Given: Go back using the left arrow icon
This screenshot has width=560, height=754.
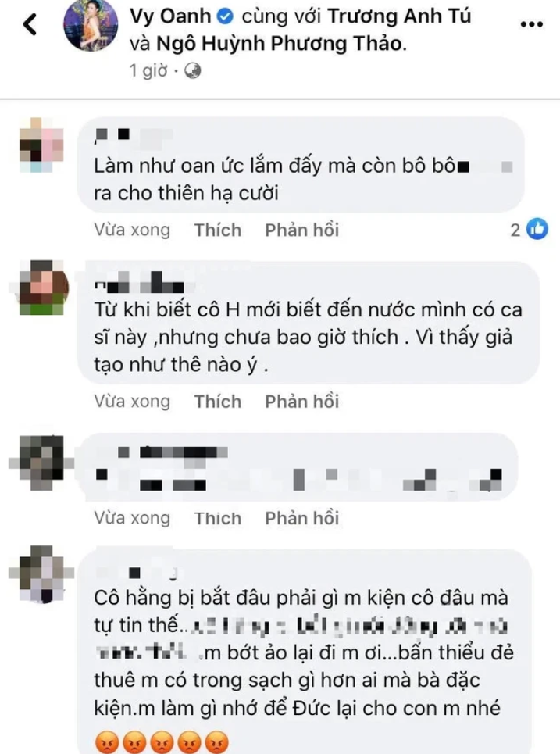Looking at the screenshot, I should click(x=30, y=24).
